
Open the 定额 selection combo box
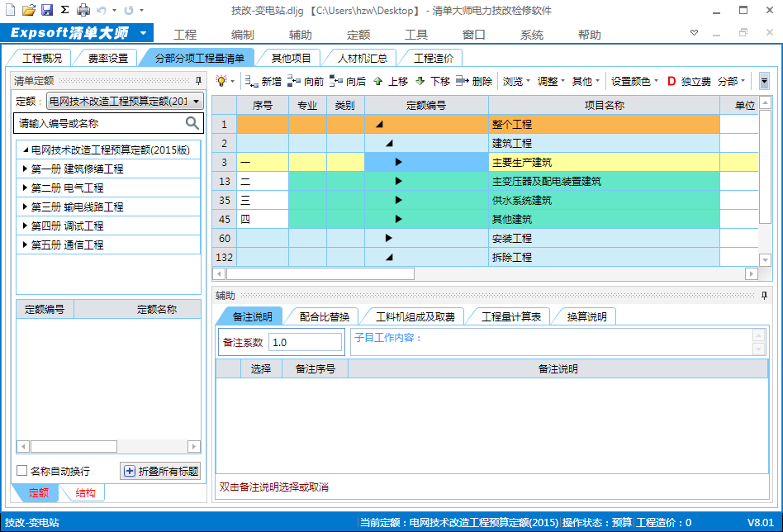point(125,101)
